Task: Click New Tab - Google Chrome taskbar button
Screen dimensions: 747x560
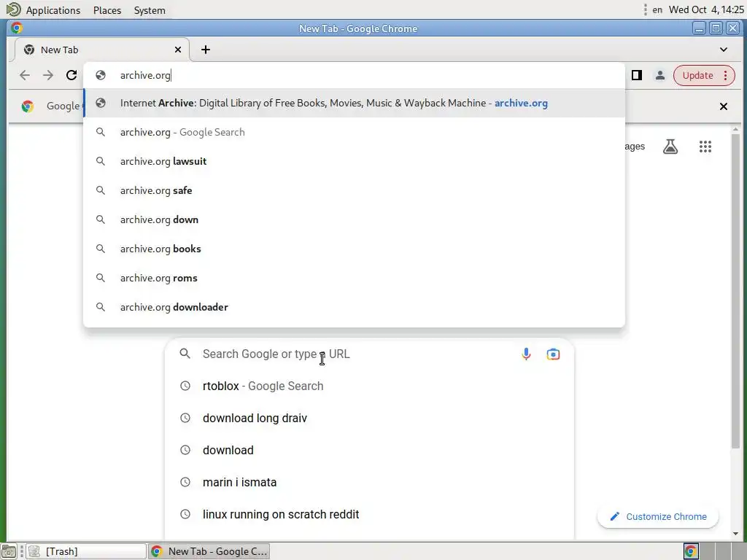Action: point(209,551)
